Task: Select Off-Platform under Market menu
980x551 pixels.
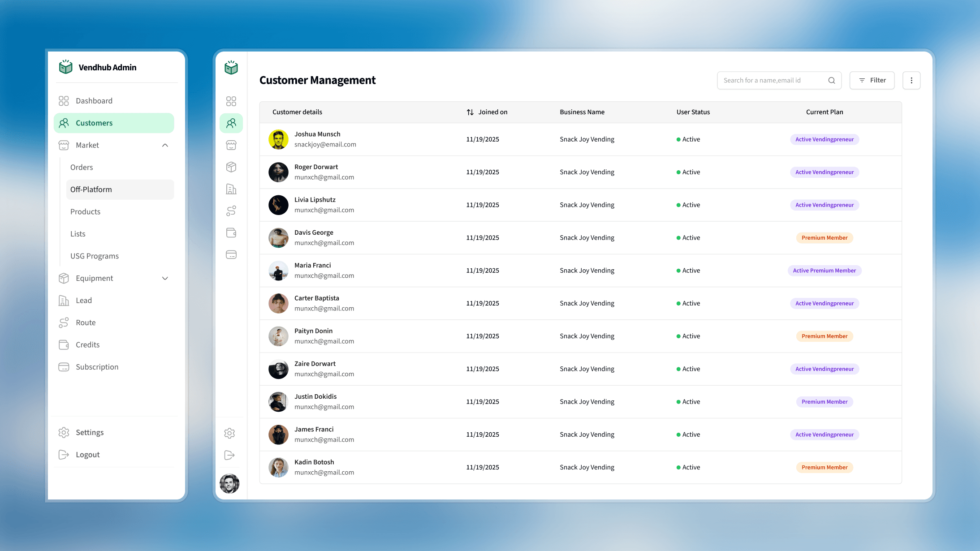Action: point(91,189)
